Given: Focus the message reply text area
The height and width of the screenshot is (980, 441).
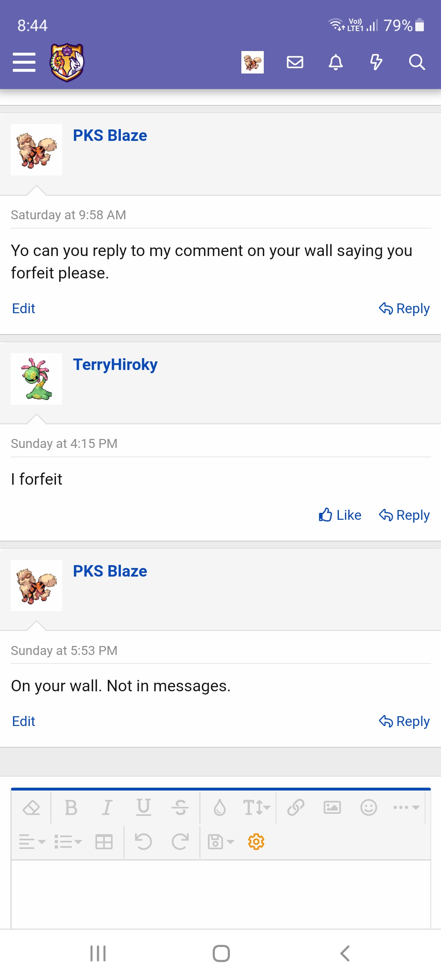Looking at the screenshot, I should click(x=221, y=894).
